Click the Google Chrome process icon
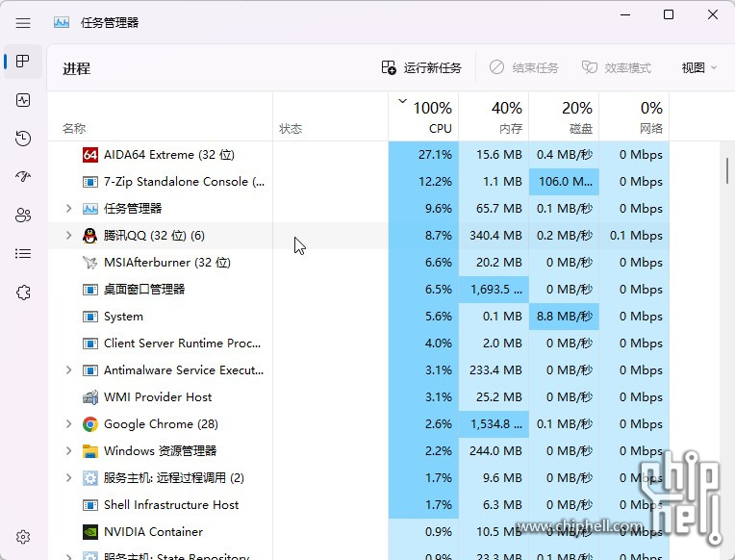The image size is (735, 560). 90,424
